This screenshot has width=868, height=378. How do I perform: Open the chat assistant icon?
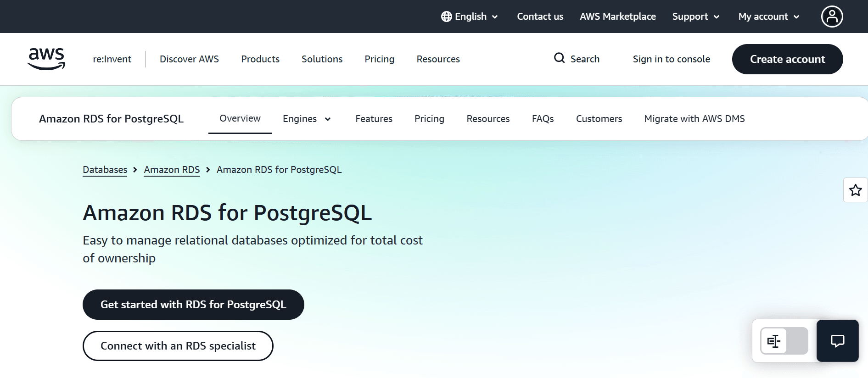[x=837, y=341]
